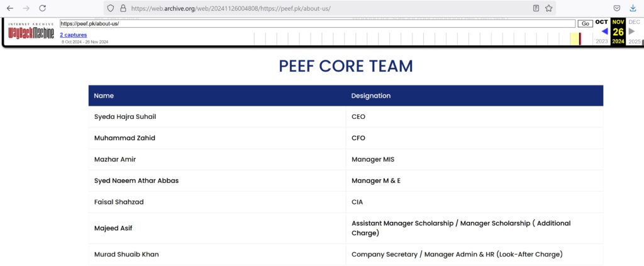Click the grey next capture arrow

(631, 31)
